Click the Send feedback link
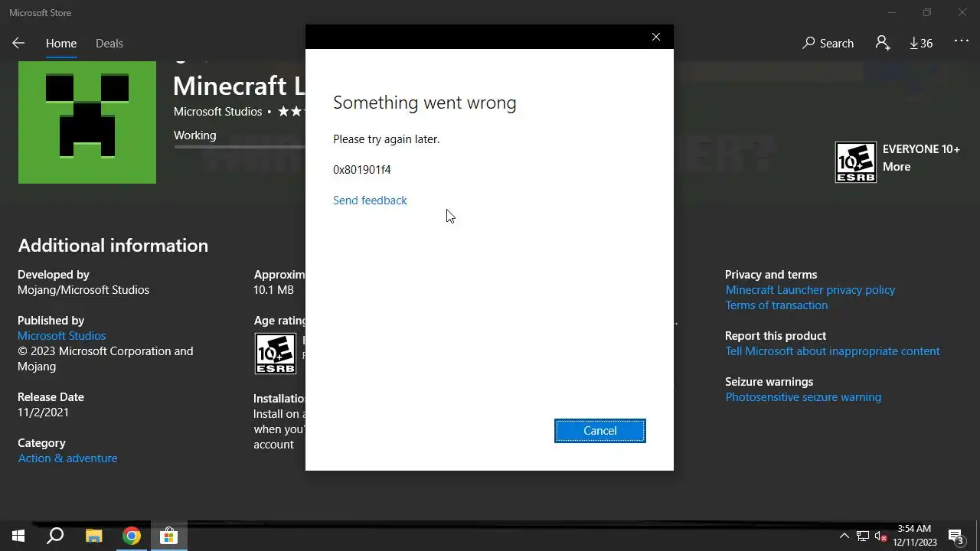 [x=370, y=201]
